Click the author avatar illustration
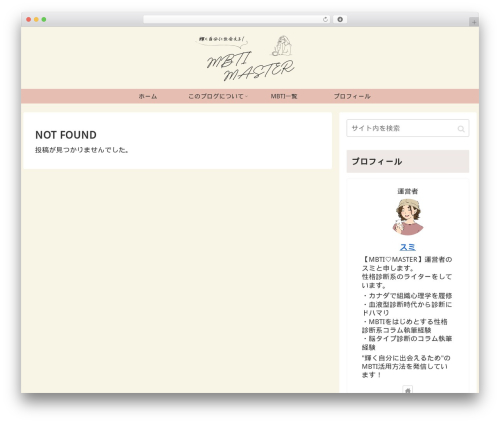The width and height of the screenshot is (500, 423). [x=408, y=217]
